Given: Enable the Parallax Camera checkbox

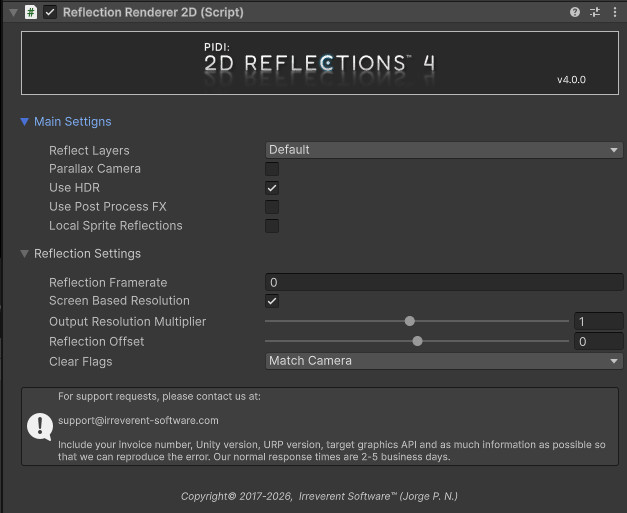Looking at the screenshot, I should [x=272, y=169].
